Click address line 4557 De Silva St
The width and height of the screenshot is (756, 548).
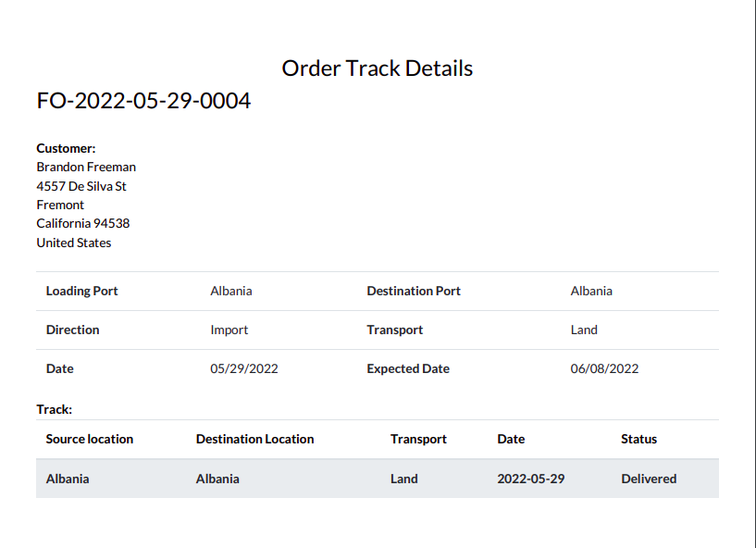(x=81, y=186)
